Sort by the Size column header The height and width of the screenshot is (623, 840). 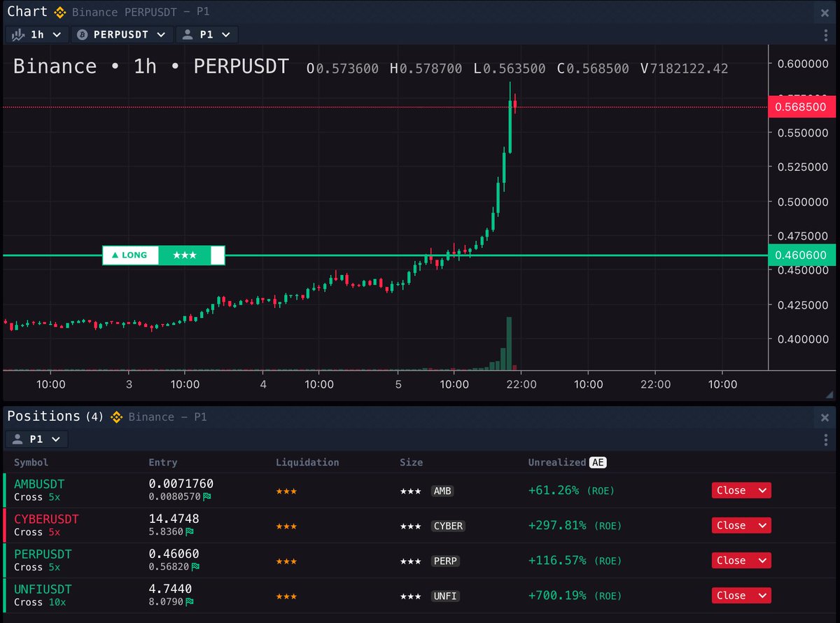pos(411,463)
